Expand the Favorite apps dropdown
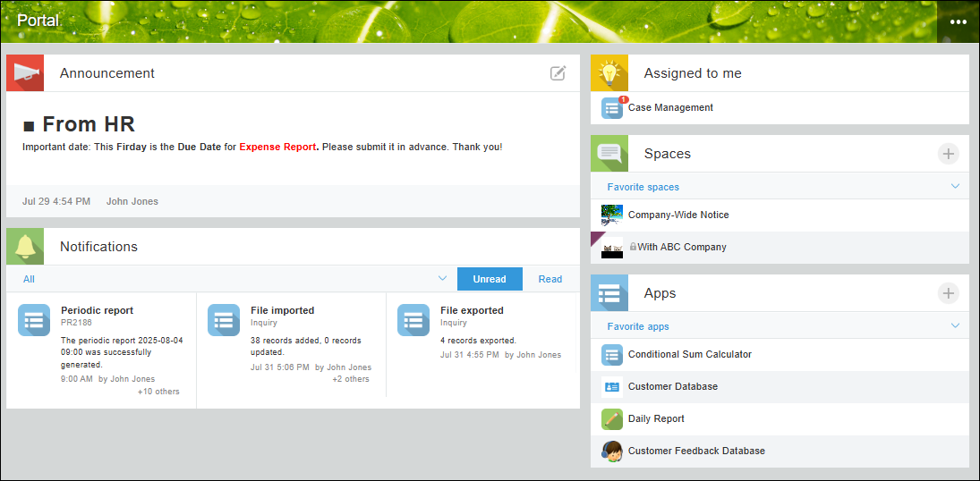Image resolution: width=980 pixels, height=481 pixels. pos(955,326)
